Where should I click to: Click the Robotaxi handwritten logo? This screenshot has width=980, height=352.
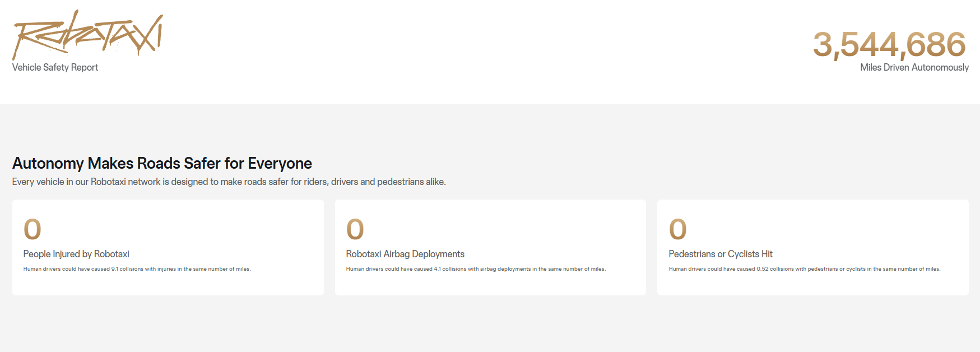87,34
